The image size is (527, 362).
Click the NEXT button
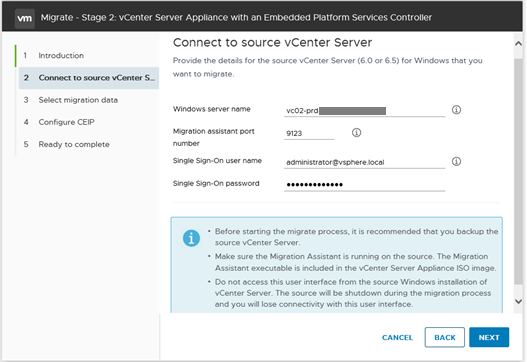click(489, 337)
